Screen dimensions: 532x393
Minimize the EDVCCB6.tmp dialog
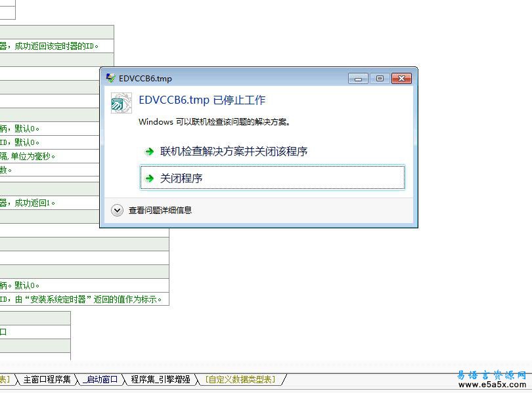coord(358,78)
